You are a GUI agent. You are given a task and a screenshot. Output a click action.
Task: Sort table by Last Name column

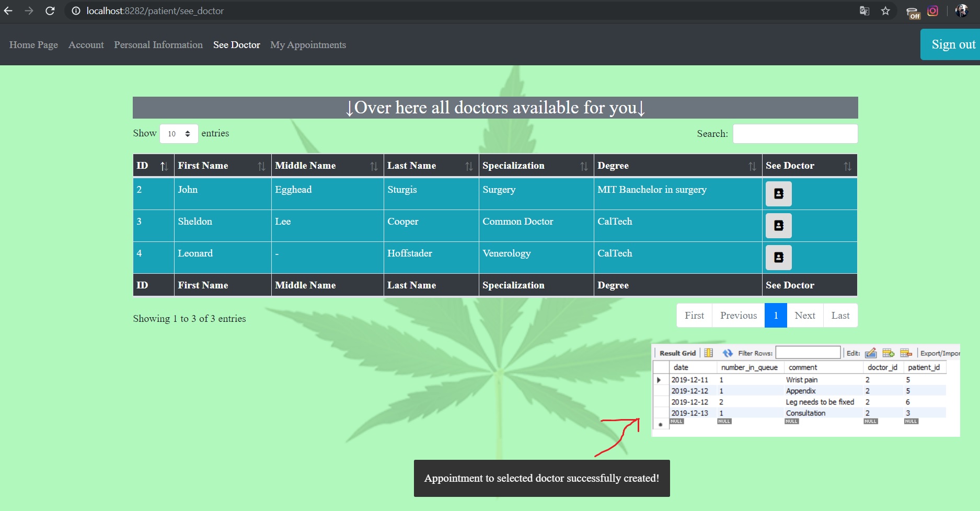click(430, 166)
